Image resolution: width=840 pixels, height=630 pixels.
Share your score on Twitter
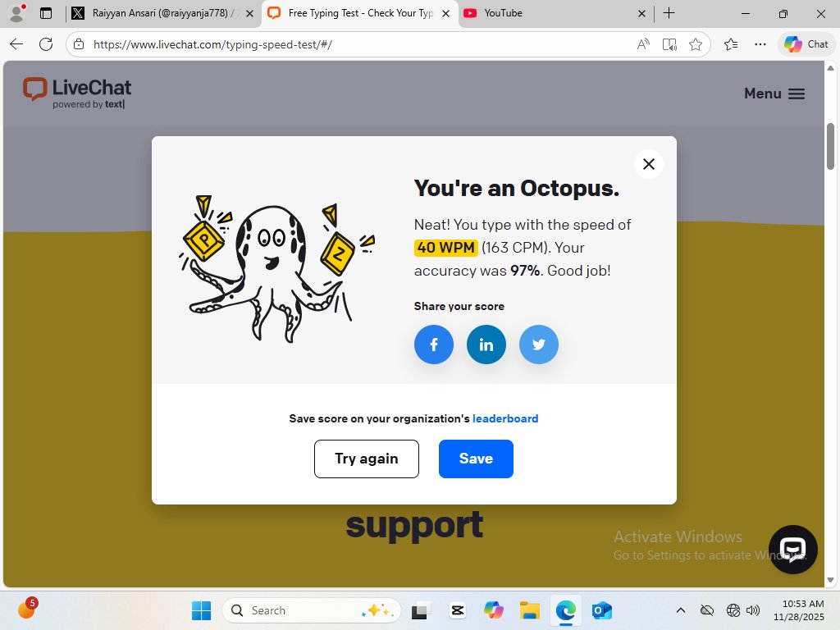(539, 345)
